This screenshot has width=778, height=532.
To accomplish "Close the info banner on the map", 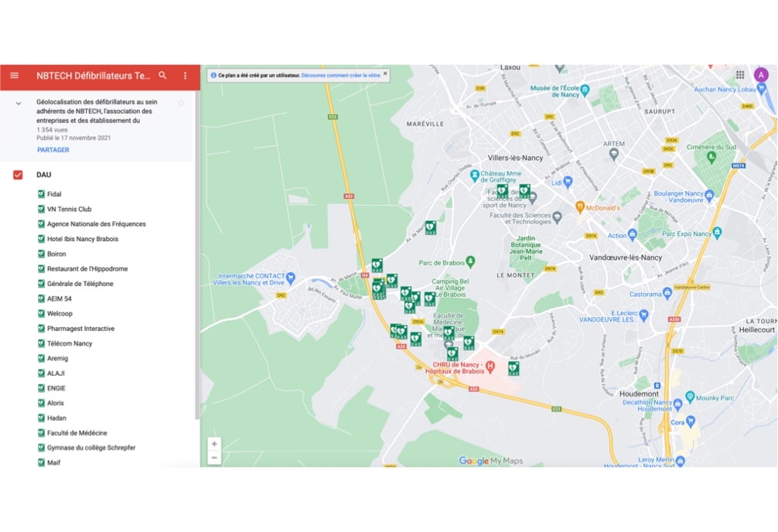I will (x=385, y=74).
